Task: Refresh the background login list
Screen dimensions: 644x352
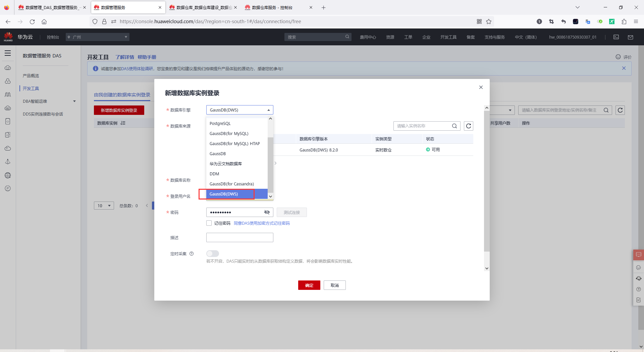Action: click(x=620, y=110)
